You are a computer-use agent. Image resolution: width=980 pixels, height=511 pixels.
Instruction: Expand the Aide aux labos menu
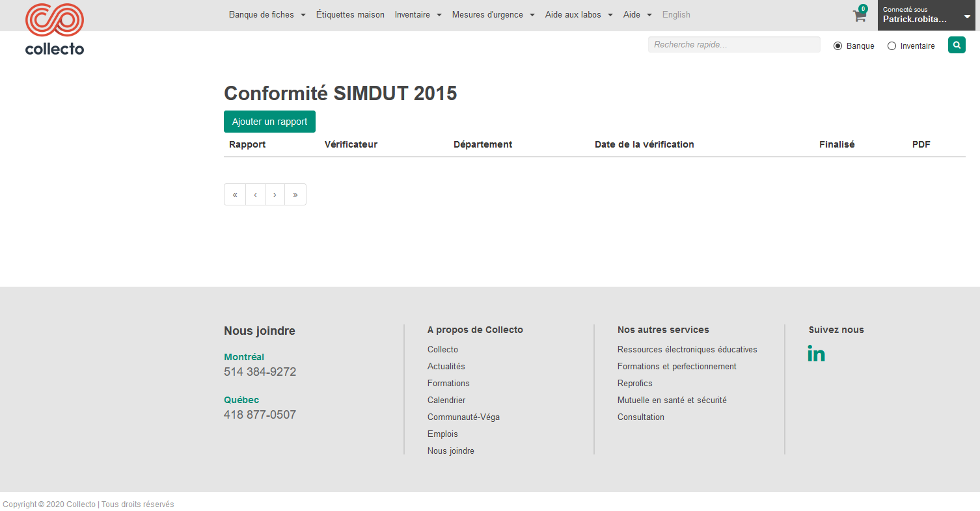coord(579,15)
